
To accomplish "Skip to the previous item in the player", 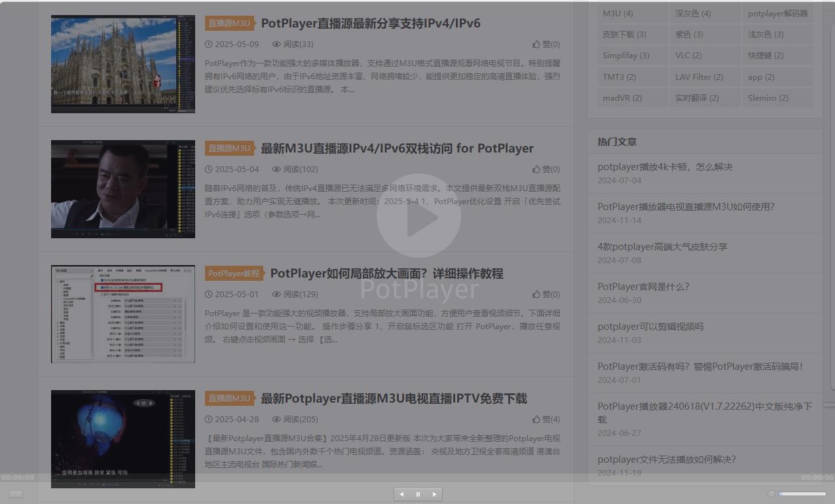I will click(402, 494).
